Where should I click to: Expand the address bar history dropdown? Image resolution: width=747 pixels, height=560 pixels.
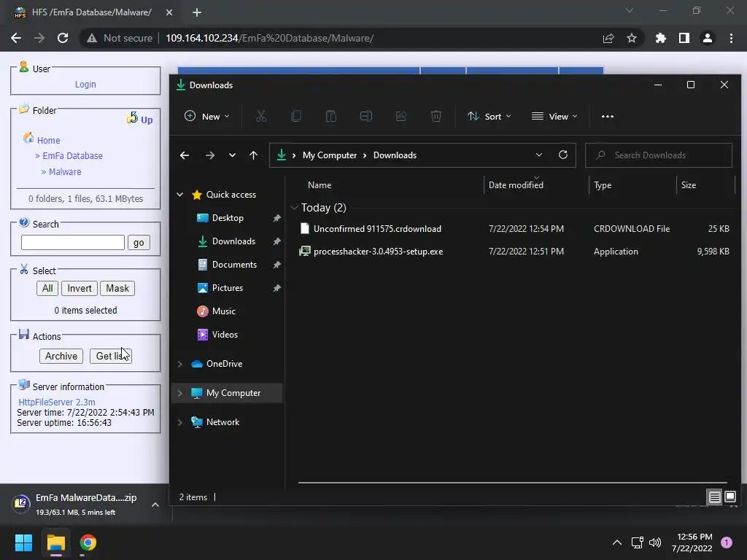coord(539,155)
